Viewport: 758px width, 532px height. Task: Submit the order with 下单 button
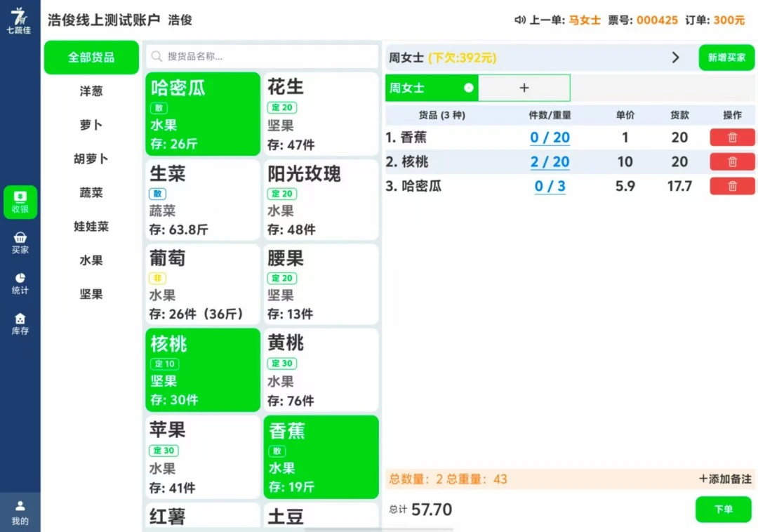coord(724,510)
